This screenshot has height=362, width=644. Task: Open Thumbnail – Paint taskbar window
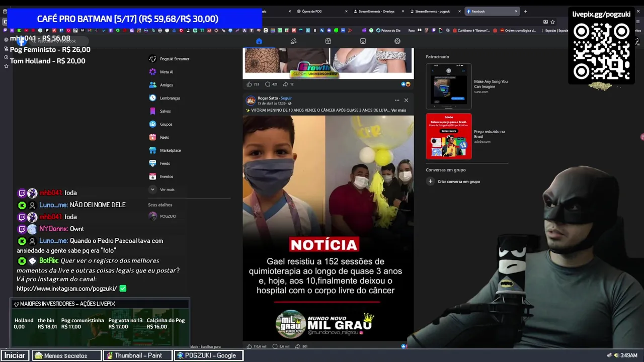point(137,355)
